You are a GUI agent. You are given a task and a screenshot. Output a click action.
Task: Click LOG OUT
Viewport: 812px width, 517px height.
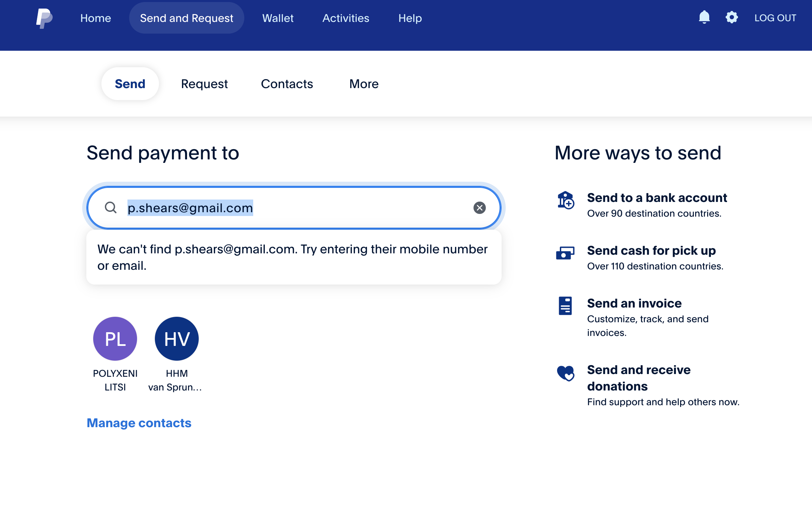click(x=775, y=18)
